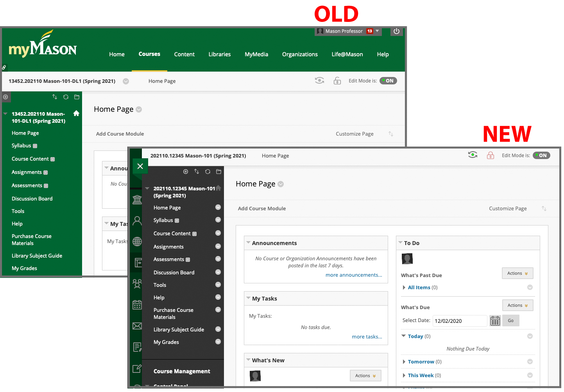Open course dropdown chevron in old breadcrumb
The width and height of the screenshot is (564, 392).
click(x=126, y=81)
